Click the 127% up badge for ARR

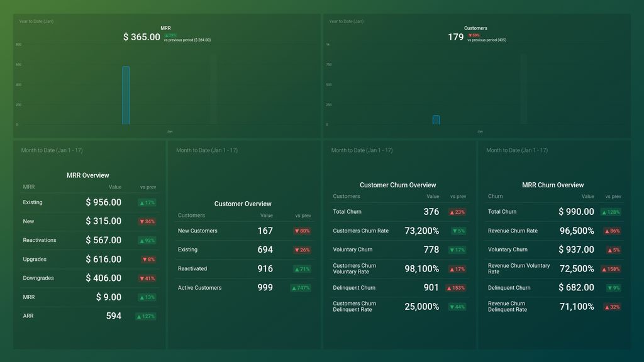(145, 317)
